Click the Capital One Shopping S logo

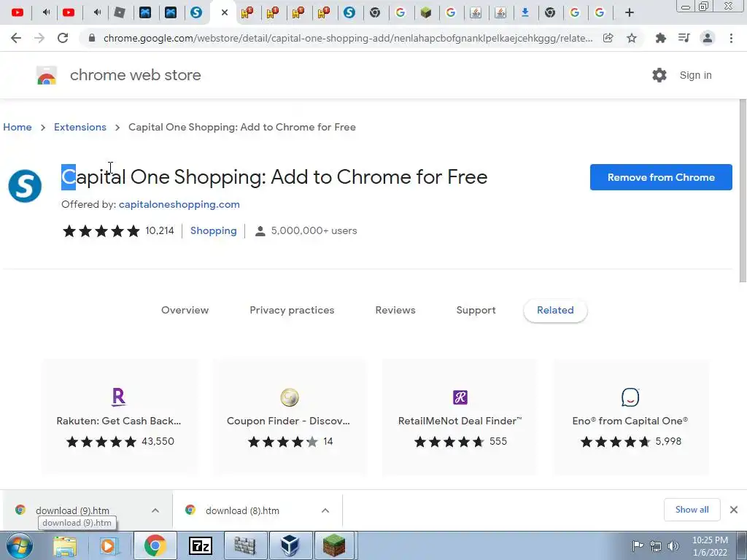click(x=25, y=186)
